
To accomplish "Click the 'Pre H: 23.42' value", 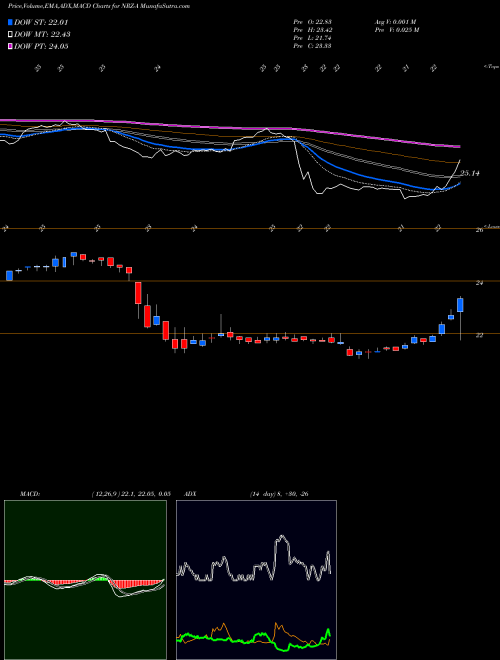I will click(312, 30).
